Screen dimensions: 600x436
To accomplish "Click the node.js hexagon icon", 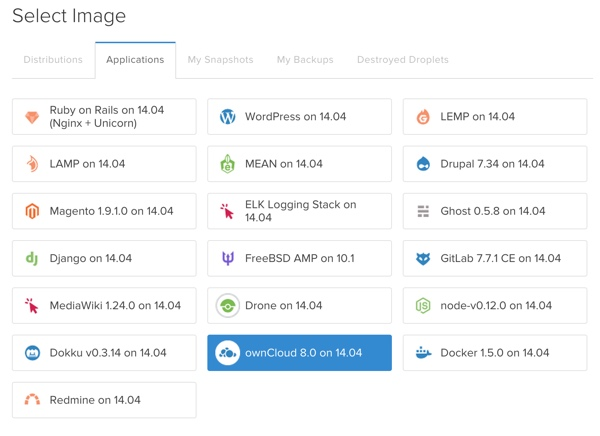I will point(423,306).
